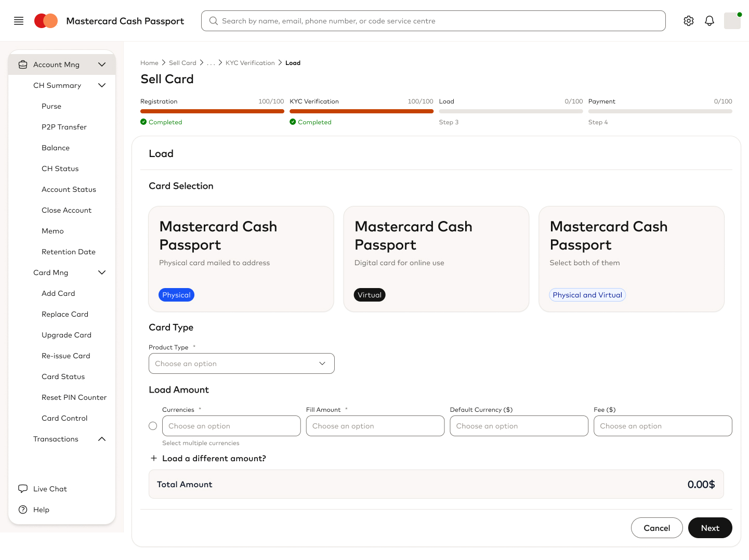749x560 pixels.
Task: Click Select multiple currencies hint text
Action: pyautogui.click(x=201, y=443)
